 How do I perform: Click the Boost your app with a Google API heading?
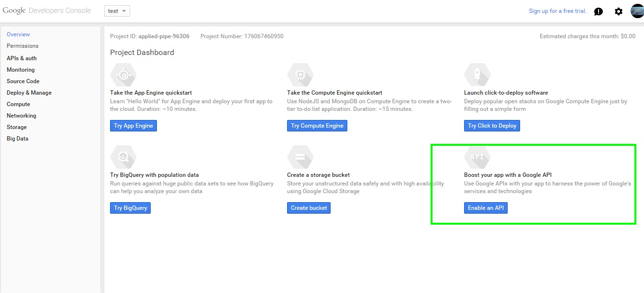pyautogui.click(x=508, y=175)
